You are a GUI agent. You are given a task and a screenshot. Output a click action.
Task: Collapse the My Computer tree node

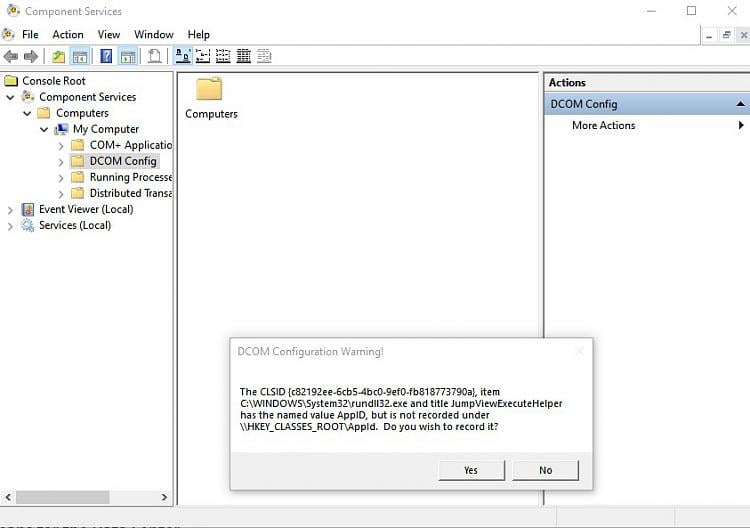point(44,129)
